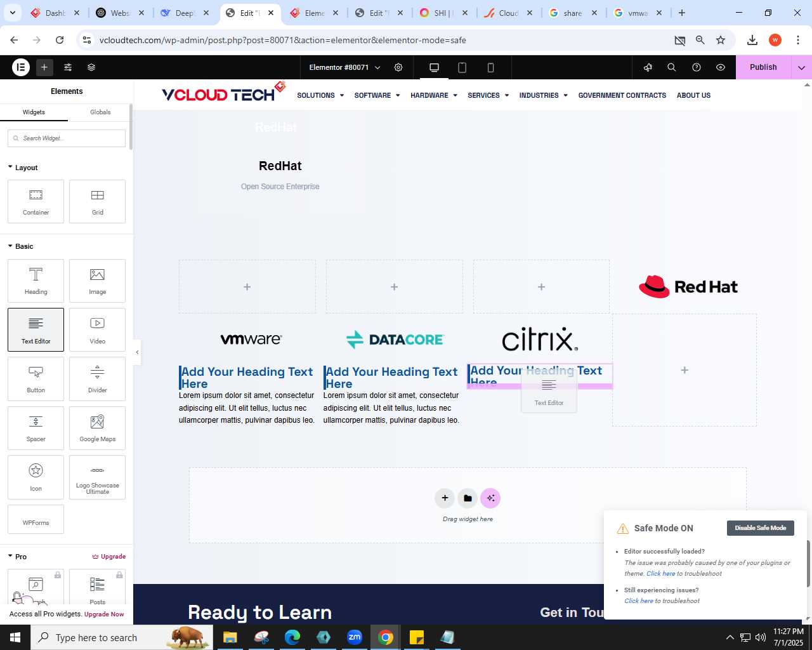Select the vmware logo image
The image size is (812, 650).
point(251,339)
